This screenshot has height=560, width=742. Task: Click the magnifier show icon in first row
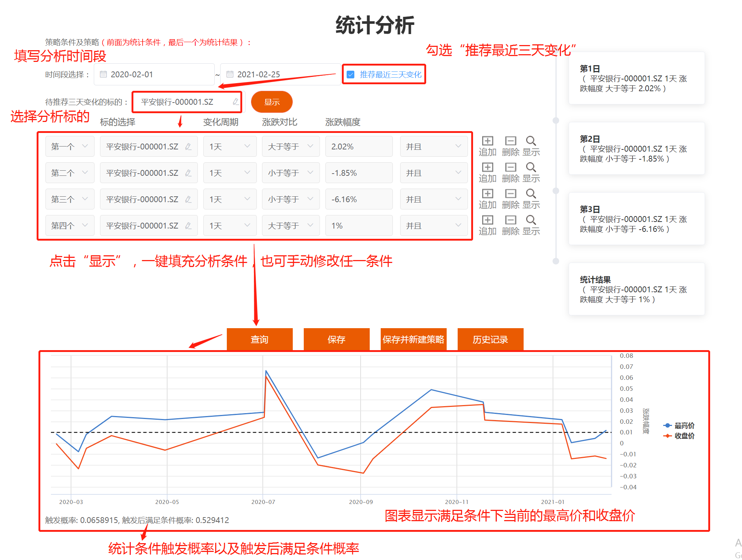click(x=531, y=141)
